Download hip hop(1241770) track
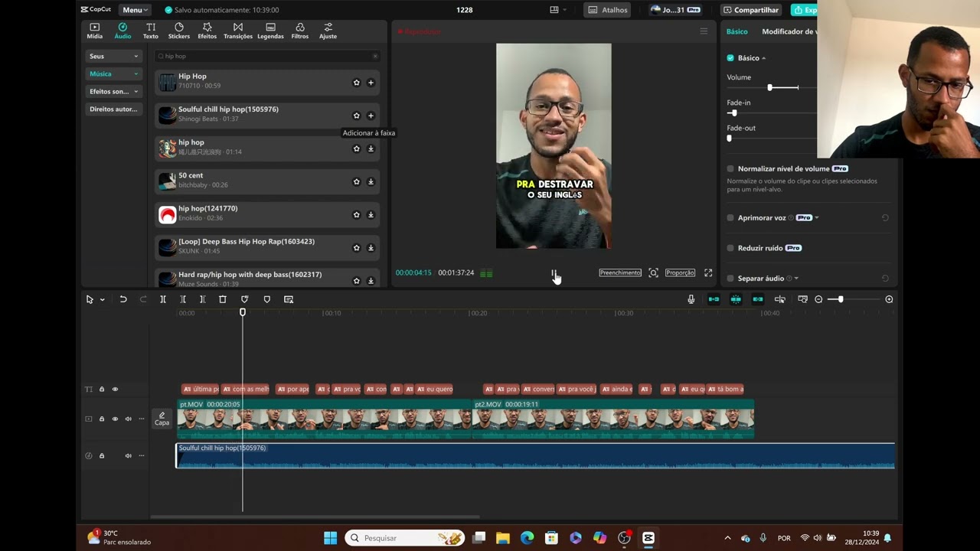980x551 pixels. tap(371, 215)
